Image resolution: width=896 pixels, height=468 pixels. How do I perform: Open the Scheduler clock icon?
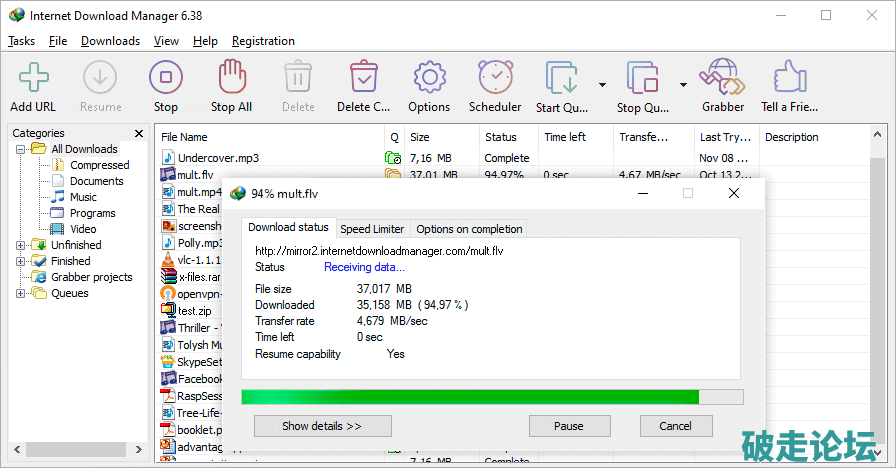click(x=495, y=78)
